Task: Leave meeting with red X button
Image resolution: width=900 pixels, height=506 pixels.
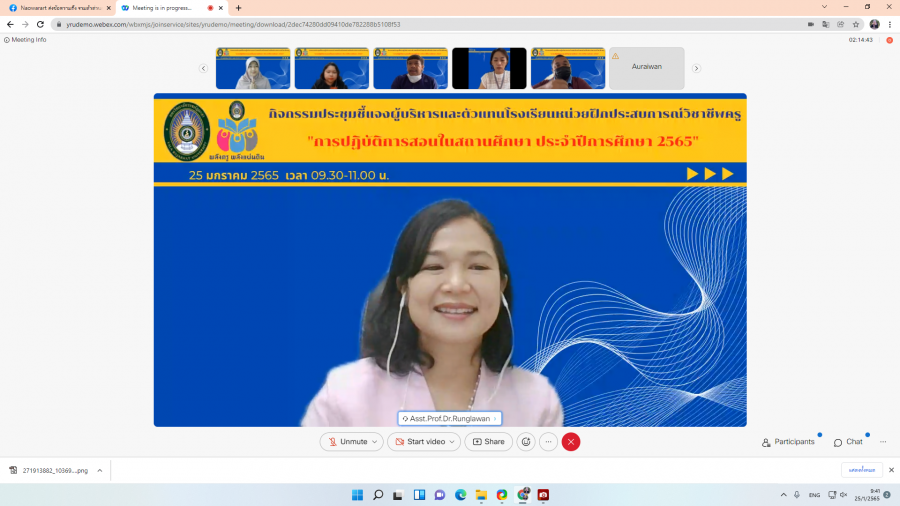Action: 571,441
